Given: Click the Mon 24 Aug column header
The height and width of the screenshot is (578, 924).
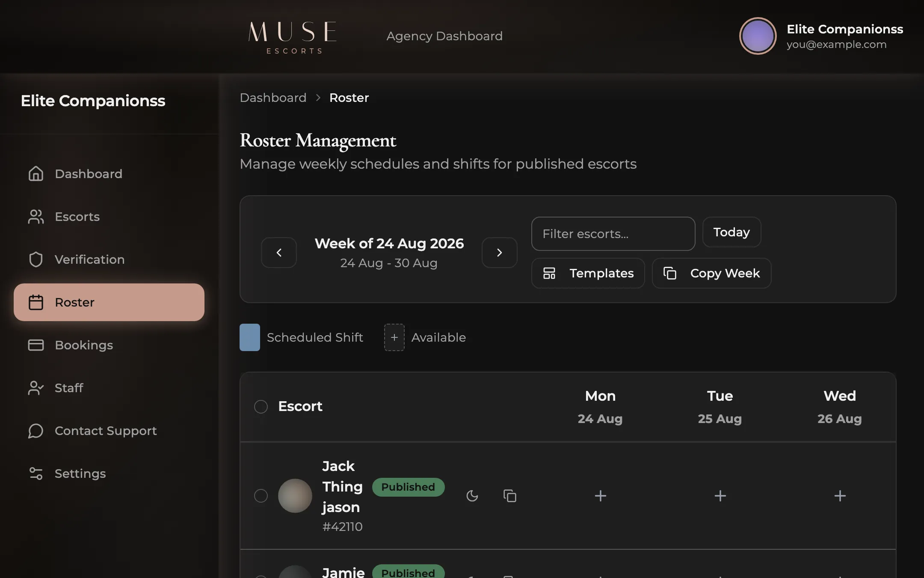Looking at the screenshot, I should click(600, 407).
